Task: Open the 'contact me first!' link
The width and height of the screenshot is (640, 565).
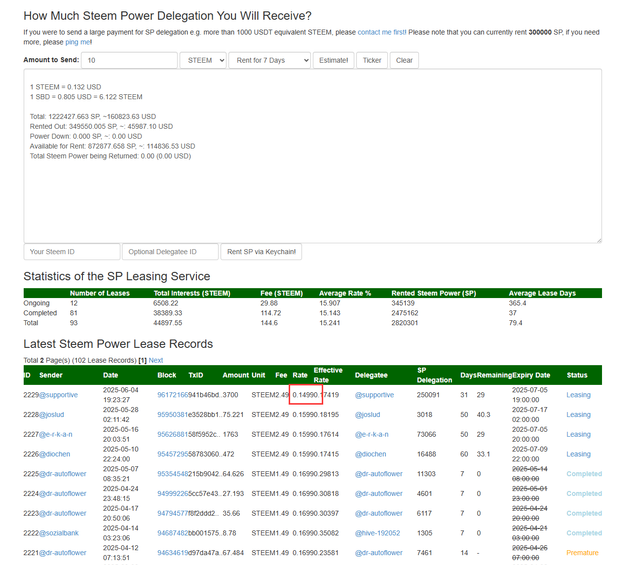Action: tap(382, 32)
